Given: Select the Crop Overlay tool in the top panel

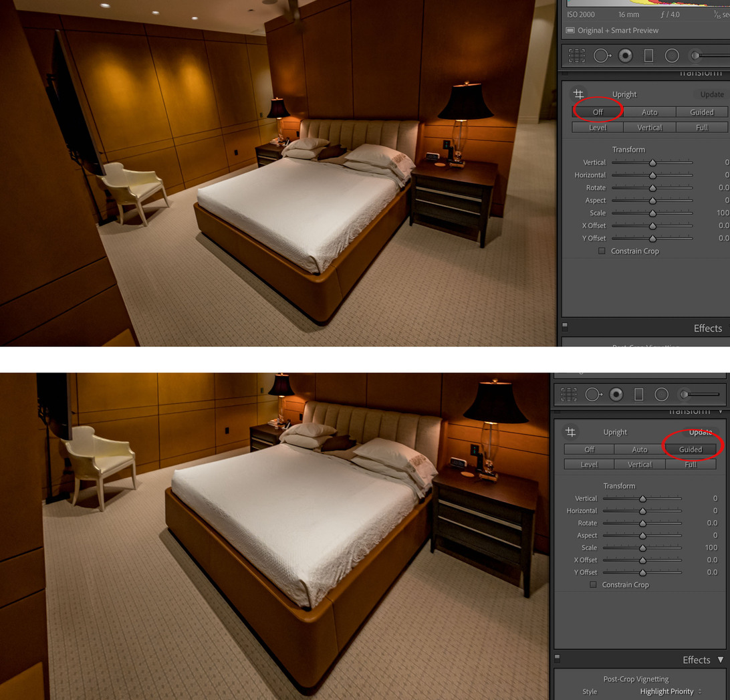Looking at the screenshot, I should [x=576, y=55].
